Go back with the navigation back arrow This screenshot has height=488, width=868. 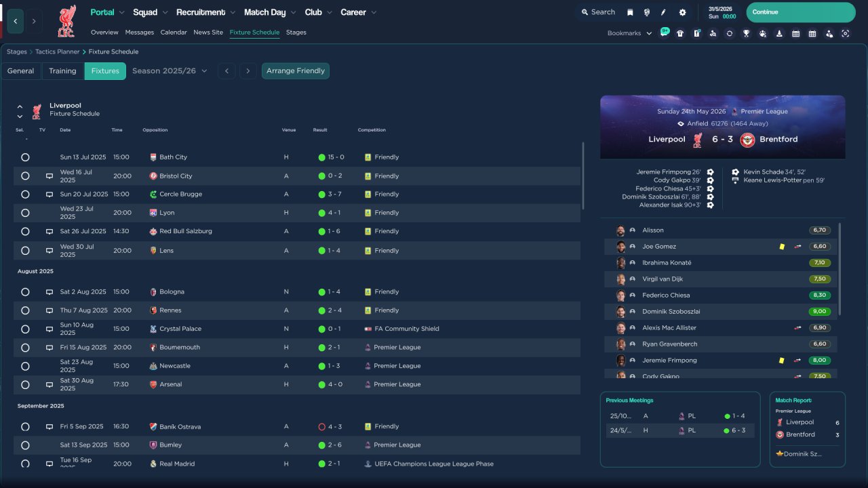click(x=16, y=21)
